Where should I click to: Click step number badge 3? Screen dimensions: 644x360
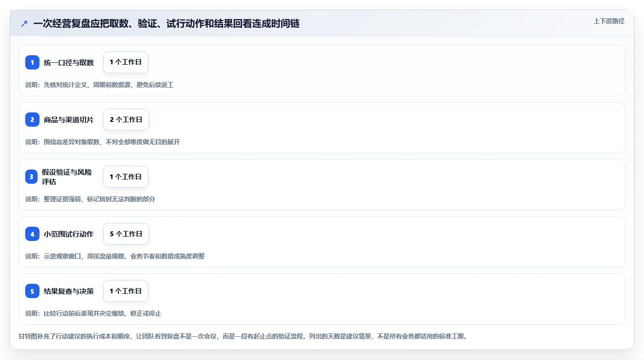[32, 177]
